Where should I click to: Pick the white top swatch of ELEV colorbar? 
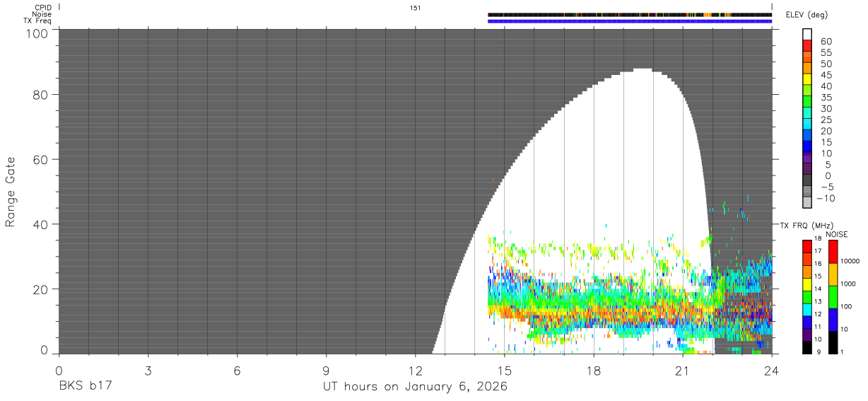pos(807,34)
